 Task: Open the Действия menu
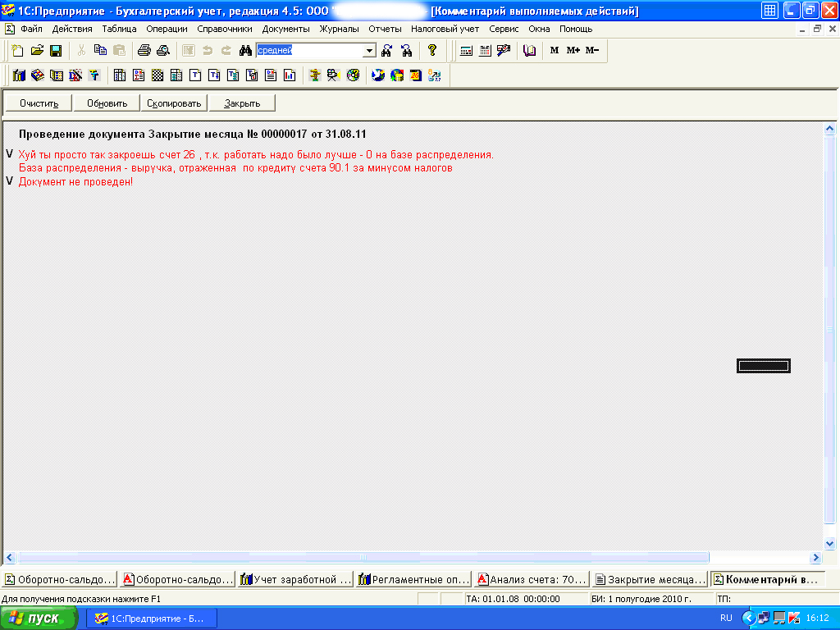tap(72, 29)
